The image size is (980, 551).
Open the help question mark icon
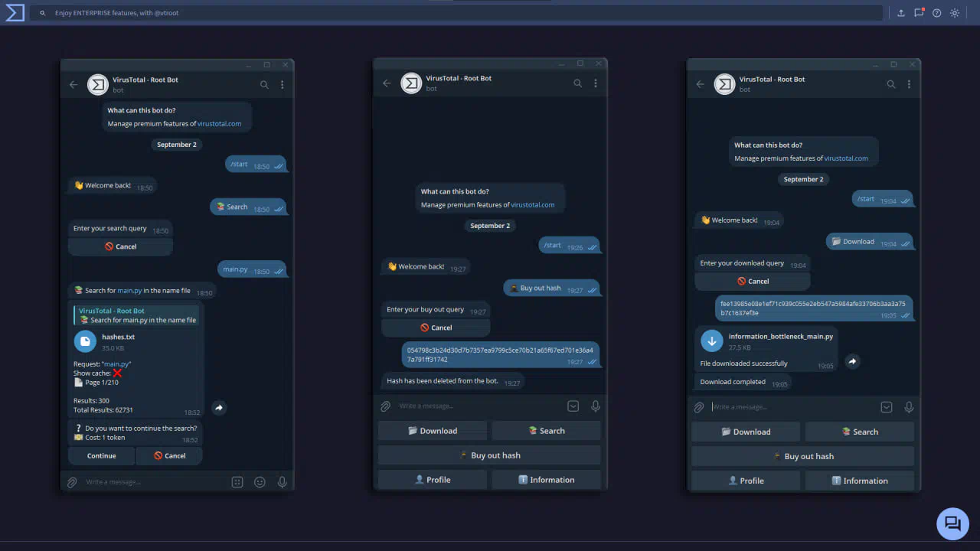tap(936, 13)
